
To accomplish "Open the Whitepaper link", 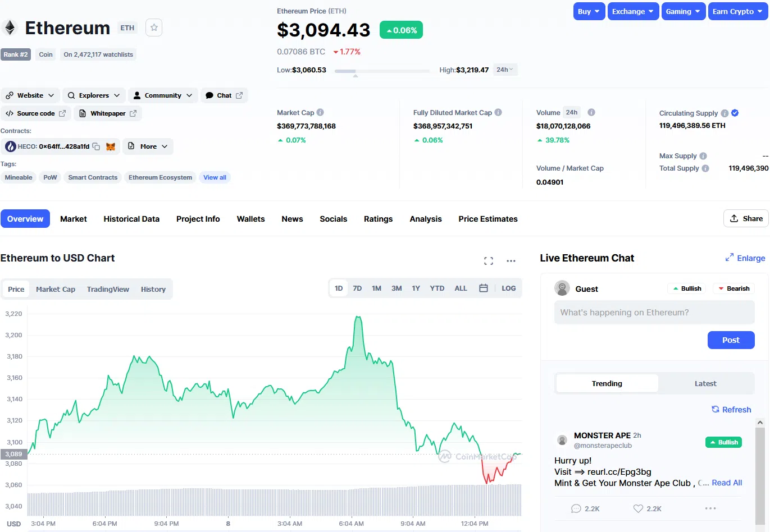I will pyautogui.click(x=108, y=113).
